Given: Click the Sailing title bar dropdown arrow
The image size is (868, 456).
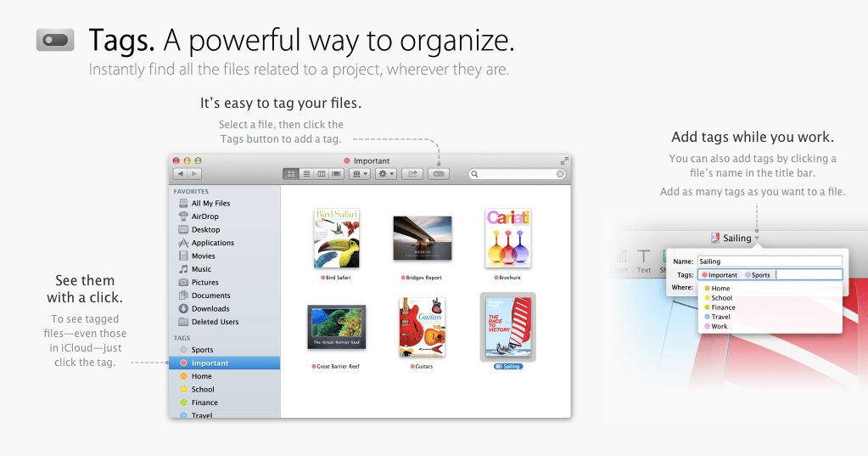Looking at the screenshot, I should 757,239.
